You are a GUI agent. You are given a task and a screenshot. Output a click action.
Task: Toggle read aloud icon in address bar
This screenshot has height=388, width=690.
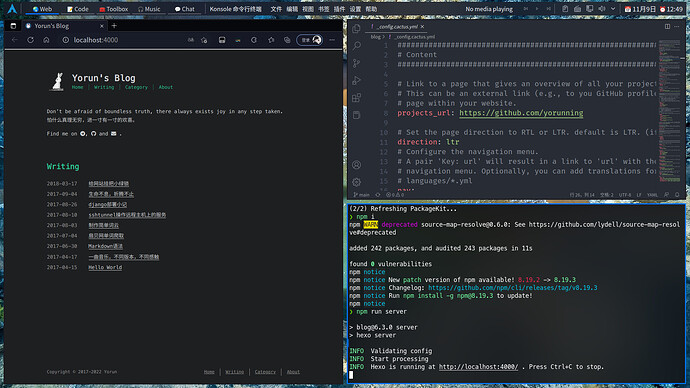pyautogui.click(x=191, y=40)
